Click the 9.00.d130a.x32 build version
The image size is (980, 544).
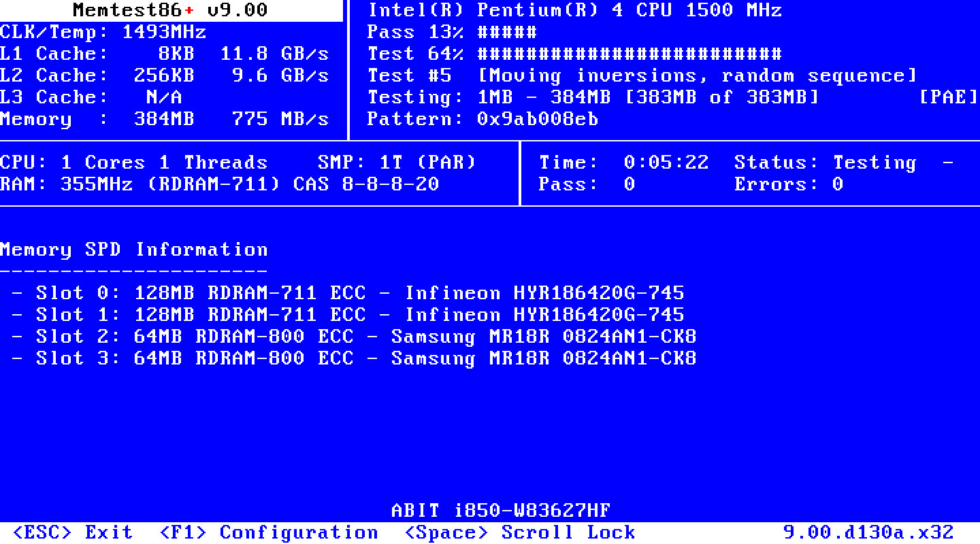(869, 532)
